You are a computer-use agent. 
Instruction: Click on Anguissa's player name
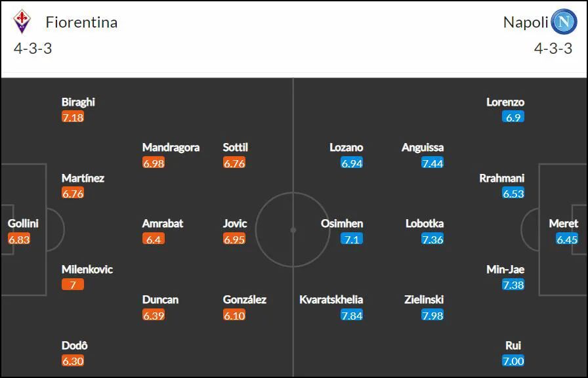(423, 148)
